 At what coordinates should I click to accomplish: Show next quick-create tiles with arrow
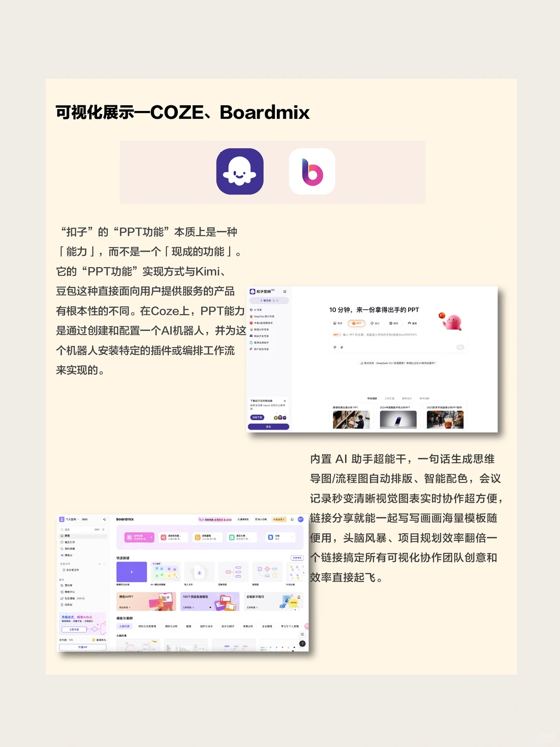[304, 573]
